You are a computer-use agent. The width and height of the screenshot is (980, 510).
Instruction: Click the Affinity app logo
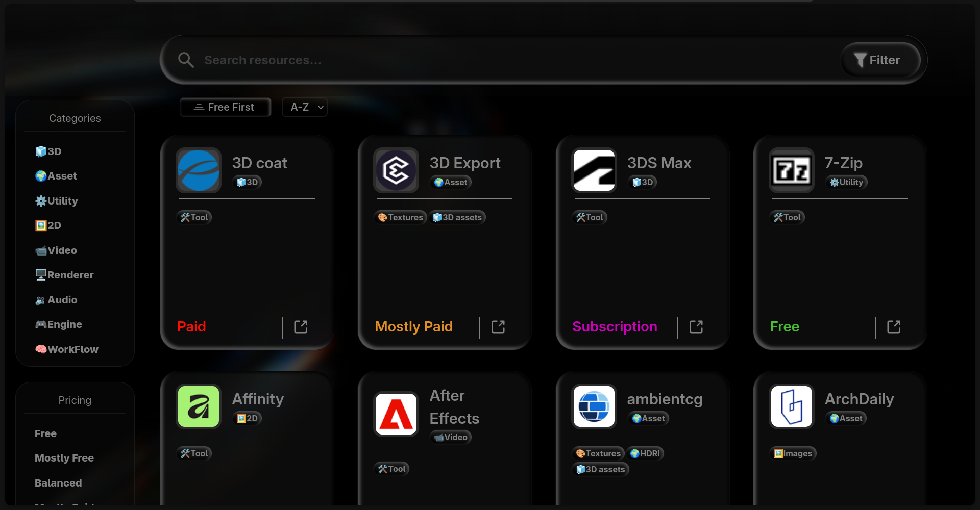199,406
